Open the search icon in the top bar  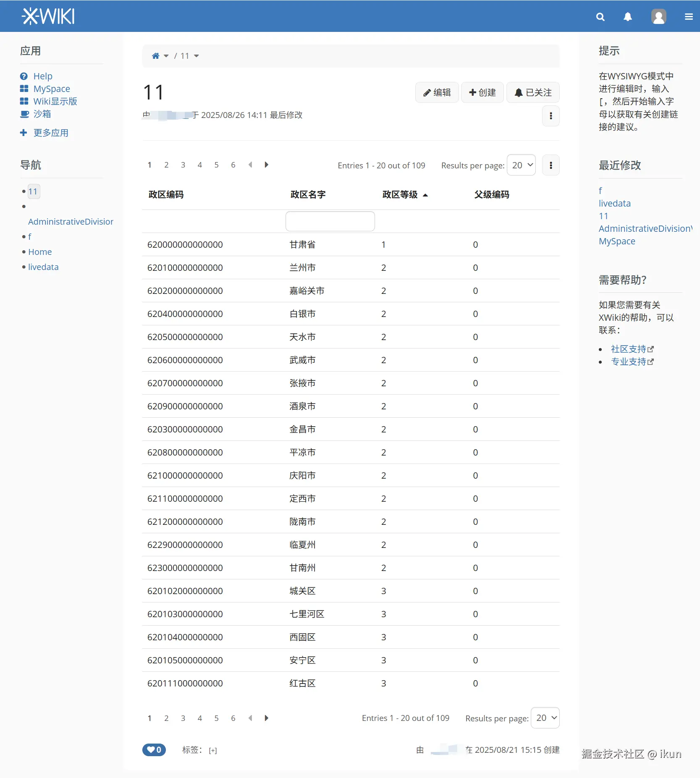(600, 17)
